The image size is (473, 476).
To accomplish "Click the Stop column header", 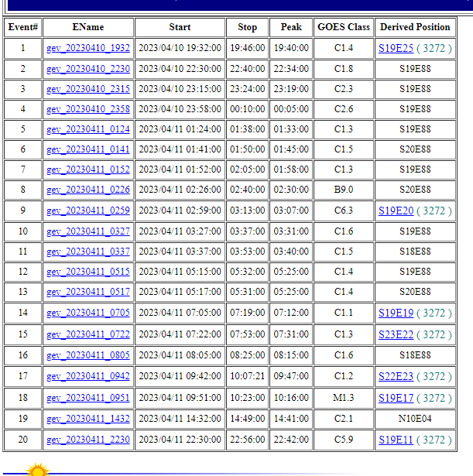I will click(x=248, y=27).
